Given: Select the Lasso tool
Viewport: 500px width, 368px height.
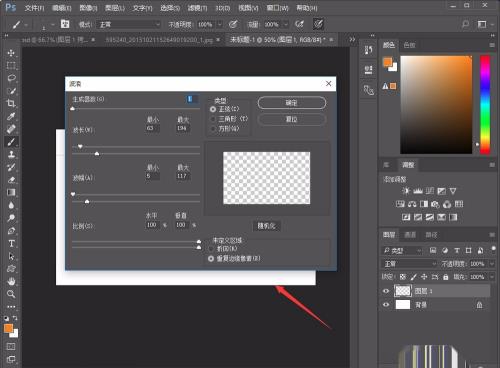Looking at the screenshot, I should point(11,78).
